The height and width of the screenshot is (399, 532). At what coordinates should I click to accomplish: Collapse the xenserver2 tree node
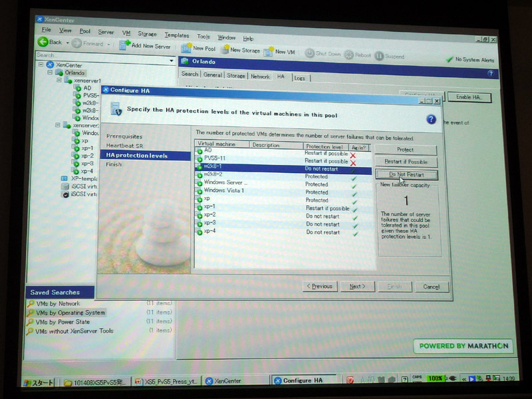point(58,125)
